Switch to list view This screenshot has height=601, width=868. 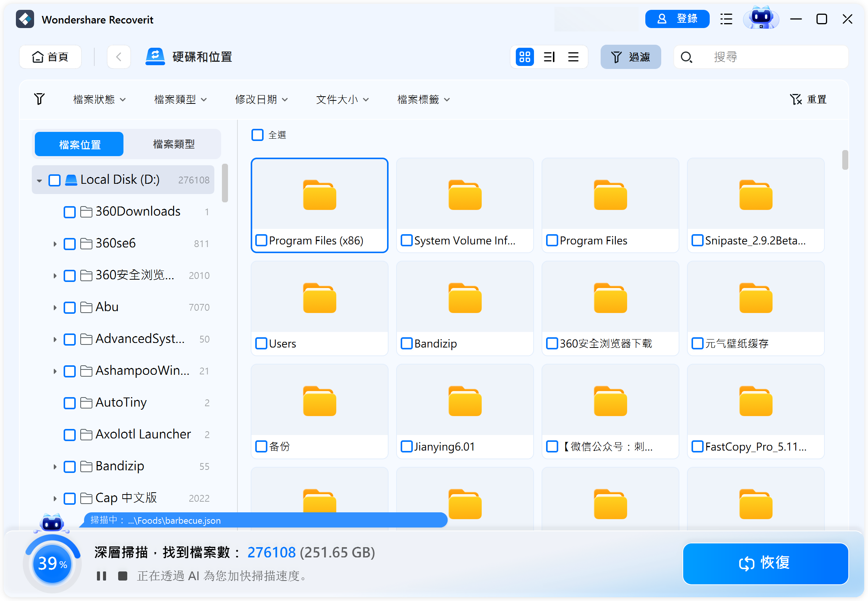click(573, 57)
